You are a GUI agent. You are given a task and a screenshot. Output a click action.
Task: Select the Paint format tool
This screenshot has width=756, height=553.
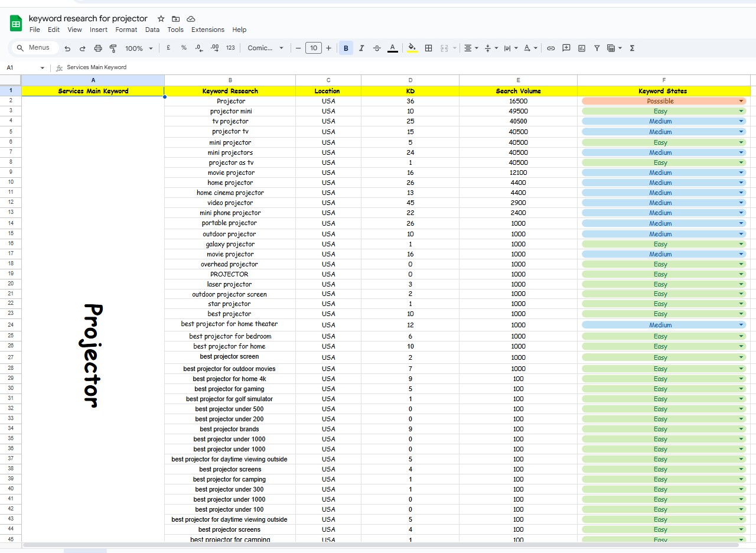click(x=113, y=48)
